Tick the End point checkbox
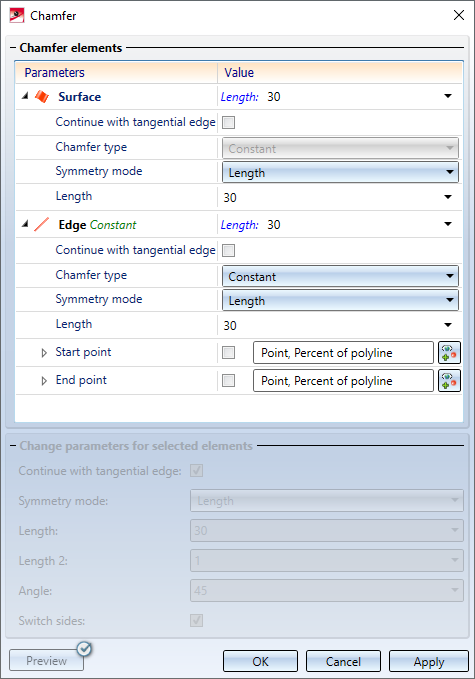Viewport: 475px width, 679px height. (229, 381)
